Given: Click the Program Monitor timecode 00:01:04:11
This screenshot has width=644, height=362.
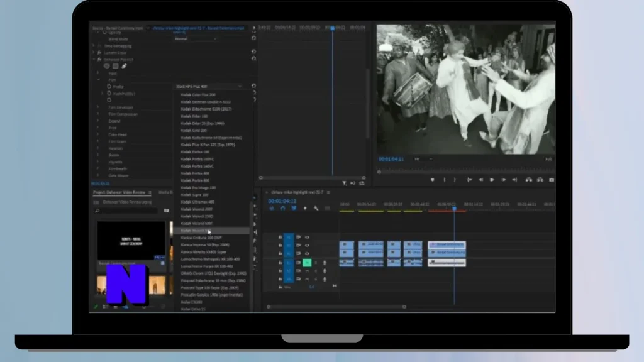Looking at the screenshot, I should click(391, 159).
